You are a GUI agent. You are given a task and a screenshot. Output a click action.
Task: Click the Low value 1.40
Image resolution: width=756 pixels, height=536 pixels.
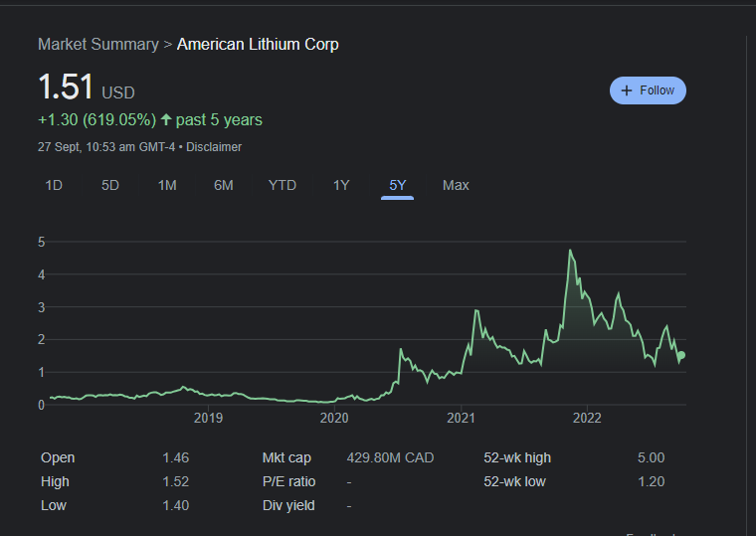pos(175,505)
